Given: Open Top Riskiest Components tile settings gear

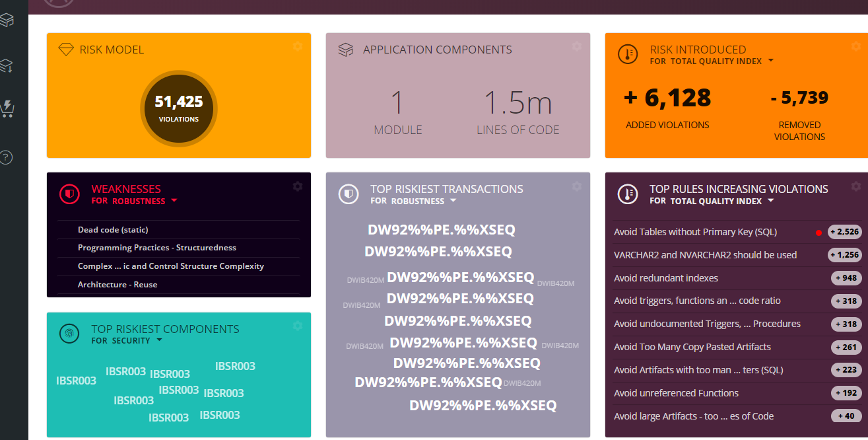Looking at the screenshot, I should click(298, 326).
